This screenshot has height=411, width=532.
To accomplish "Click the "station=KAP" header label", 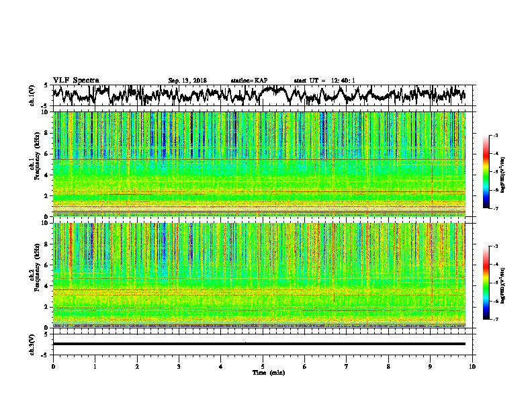I will pos(249,81).
